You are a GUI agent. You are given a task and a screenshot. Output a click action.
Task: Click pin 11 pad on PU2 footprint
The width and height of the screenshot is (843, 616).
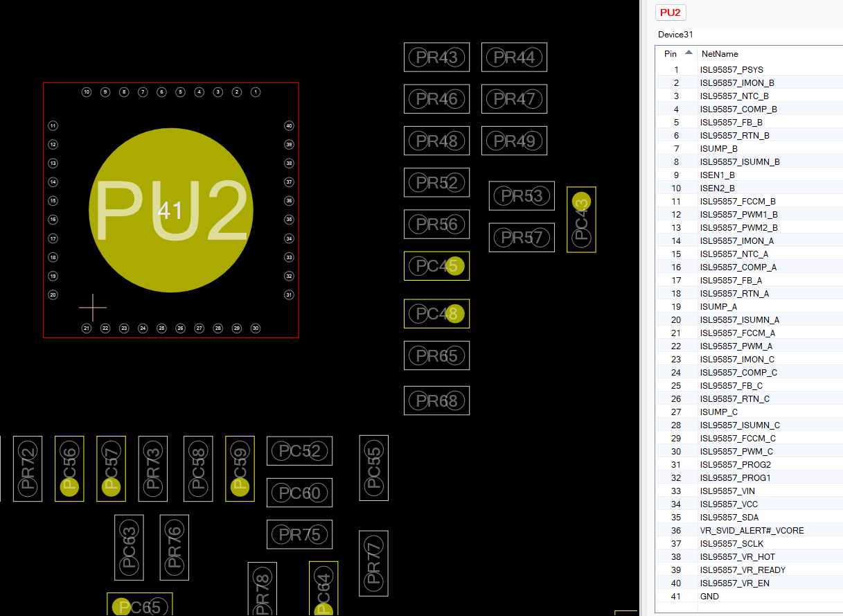pyautogui.click(x=53, y=125)
